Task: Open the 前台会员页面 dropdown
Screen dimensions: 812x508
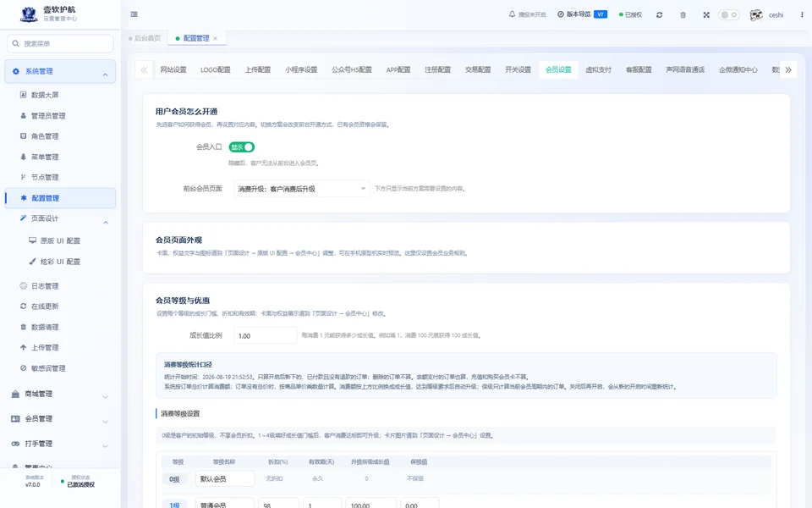Action: (x=301, y=189)
